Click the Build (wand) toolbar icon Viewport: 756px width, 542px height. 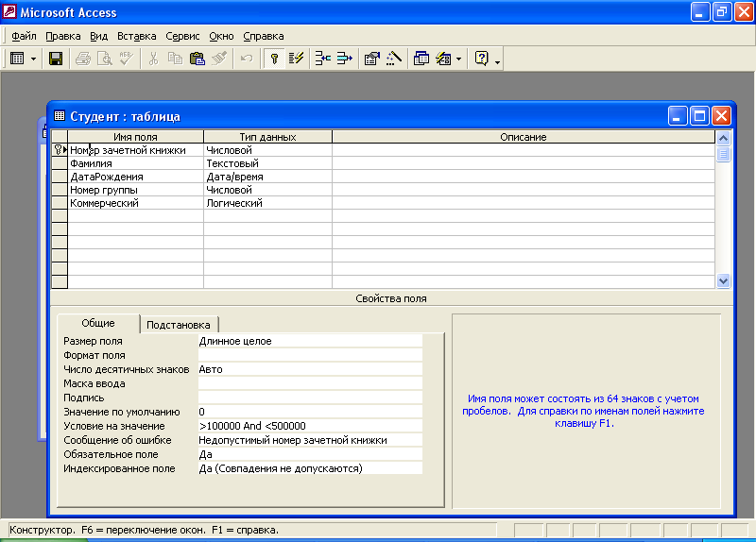[393, 59]
